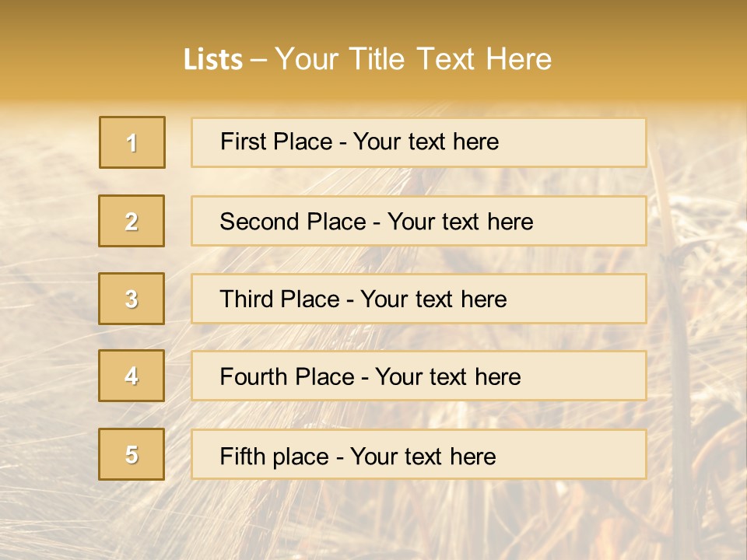Screen dimensions: 747x560
Task: Select the Second Place text box
Action: point(419,221)
